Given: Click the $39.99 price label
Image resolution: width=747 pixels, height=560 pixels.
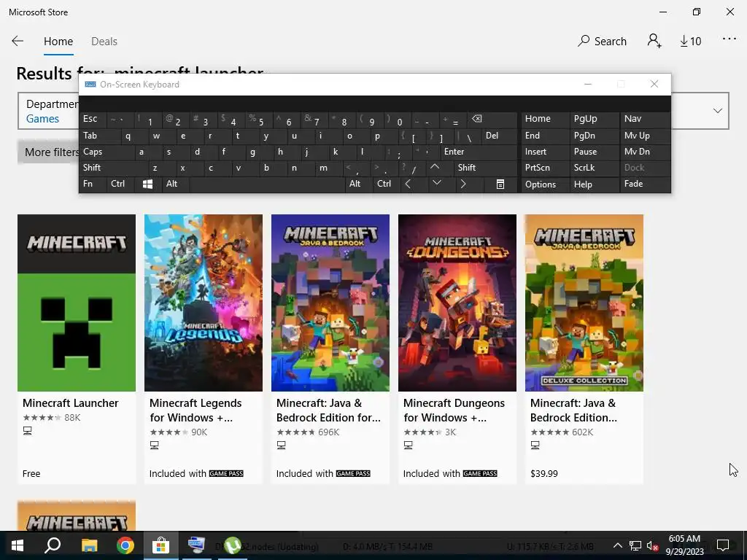Looking at the screenshot, I should coord(544,473).
